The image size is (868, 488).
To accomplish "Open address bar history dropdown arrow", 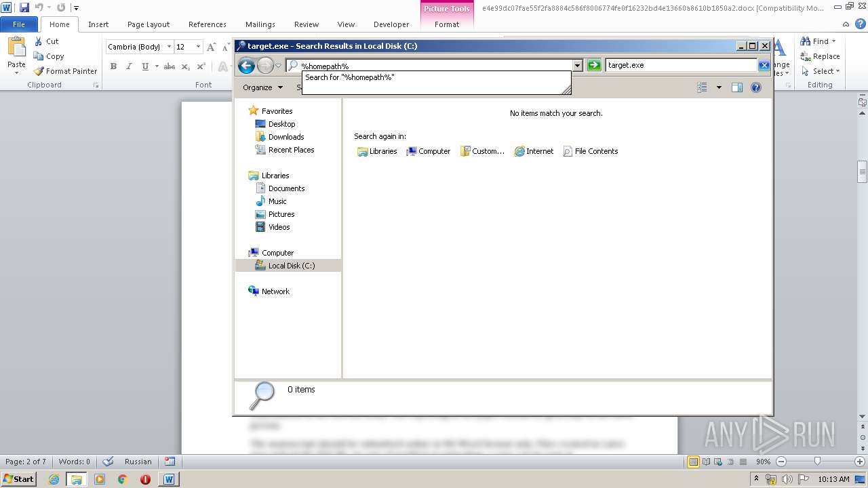I will [578, 66].
